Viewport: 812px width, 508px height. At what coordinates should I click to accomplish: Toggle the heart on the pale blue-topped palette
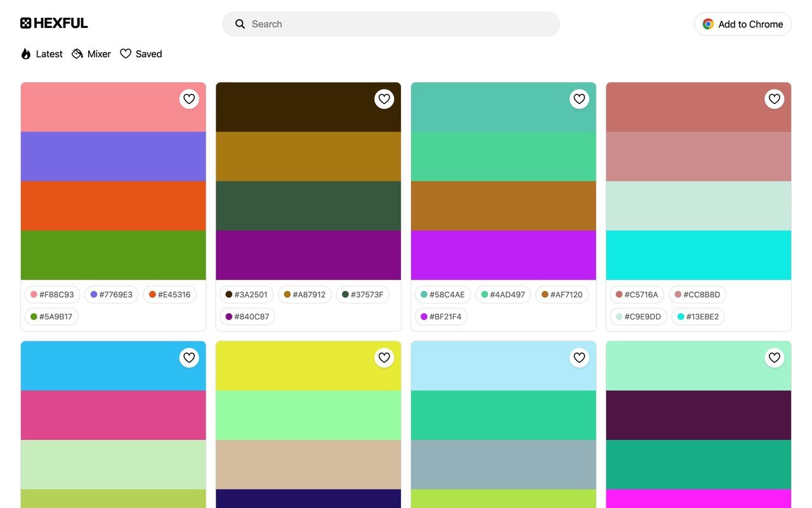(579, 358)
